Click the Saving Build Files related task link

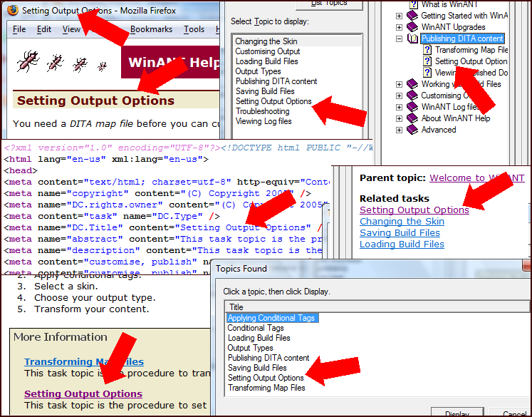pyautogui.click(x=400, y=232)
